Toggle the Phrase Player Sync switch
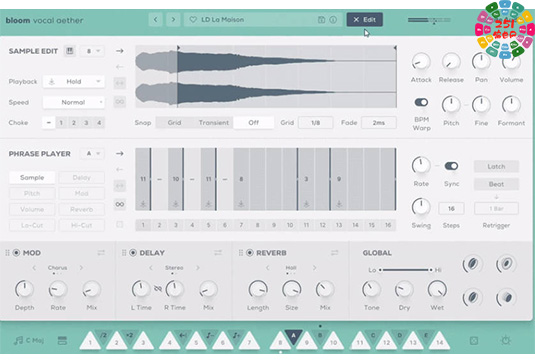The width and height of the screenshot is (535, 363). click(x=451, y=166)
